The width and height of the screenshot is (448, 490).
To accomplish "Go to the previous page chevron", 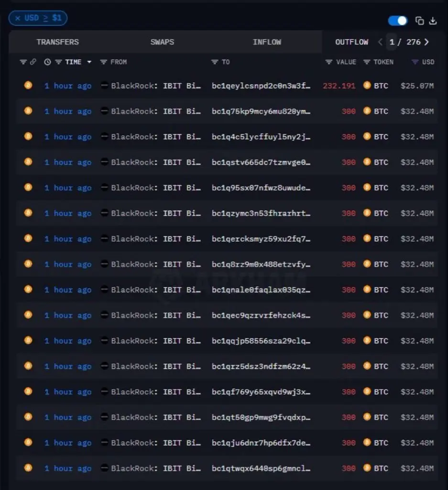I will 380,42.
